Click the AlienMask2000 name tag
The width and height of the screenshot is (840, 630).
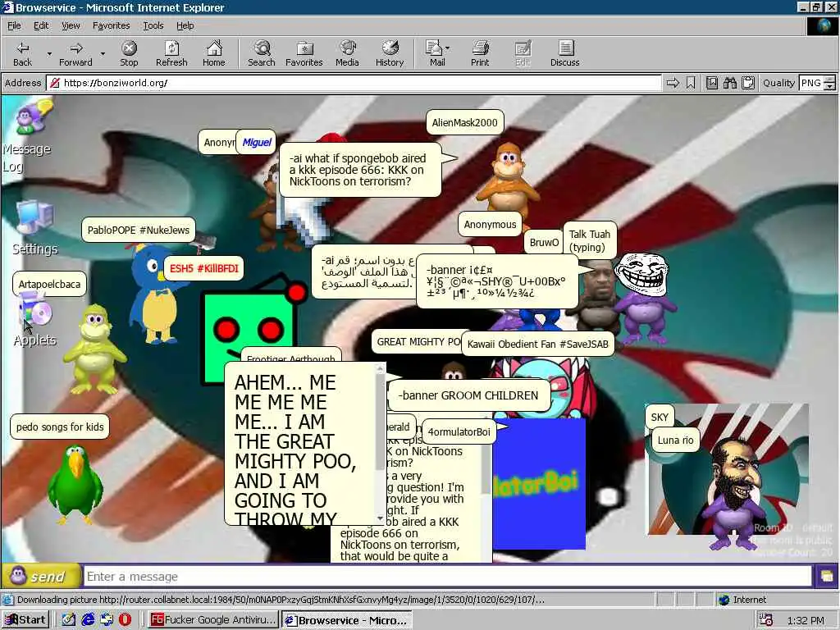coord(464,123)
